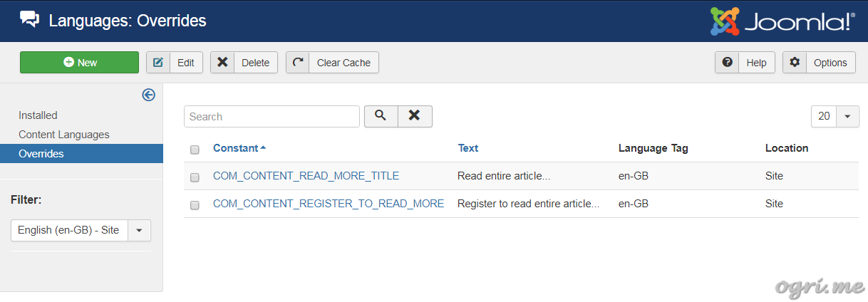Create a new override with the New button
The width and height of the screenshot is (868, 302).
[79, 62]
